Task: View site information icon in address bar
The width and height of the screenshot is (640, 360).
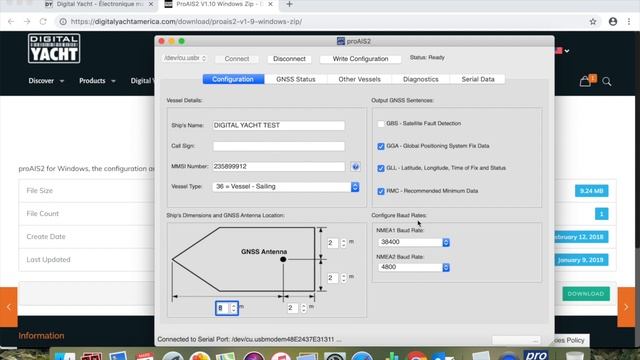Action: click(x=63, y=22)
